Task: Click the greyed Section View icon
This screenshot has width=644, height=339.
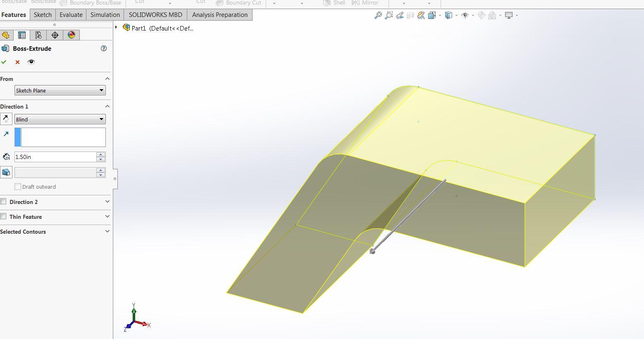Action: 410,16
